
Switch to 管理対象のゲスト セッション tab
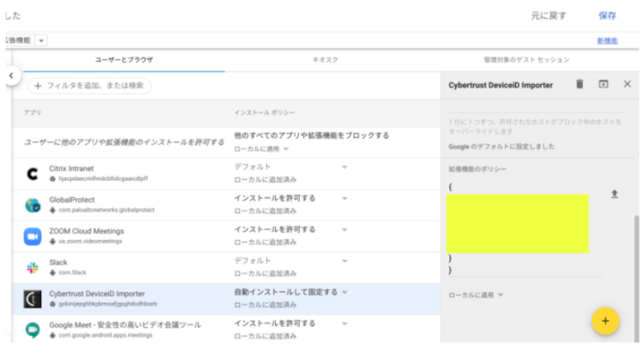(x=526, y=60)
